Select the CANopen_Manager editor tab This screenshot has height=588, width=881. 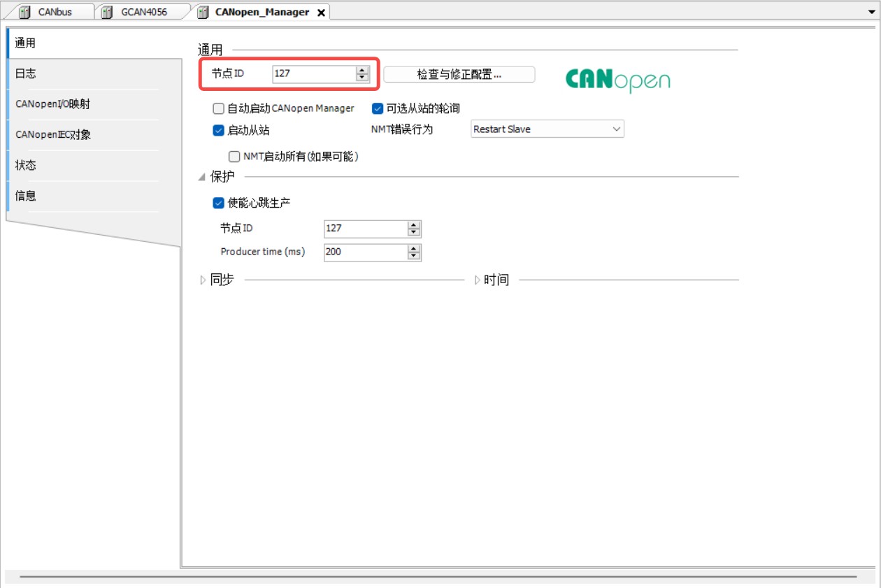point(262,12)
